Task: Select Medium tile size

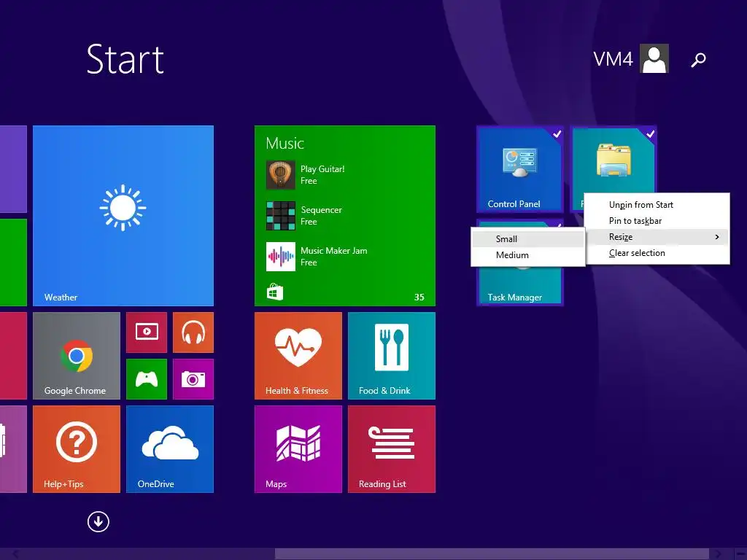Action: click(x=528, y=255)
